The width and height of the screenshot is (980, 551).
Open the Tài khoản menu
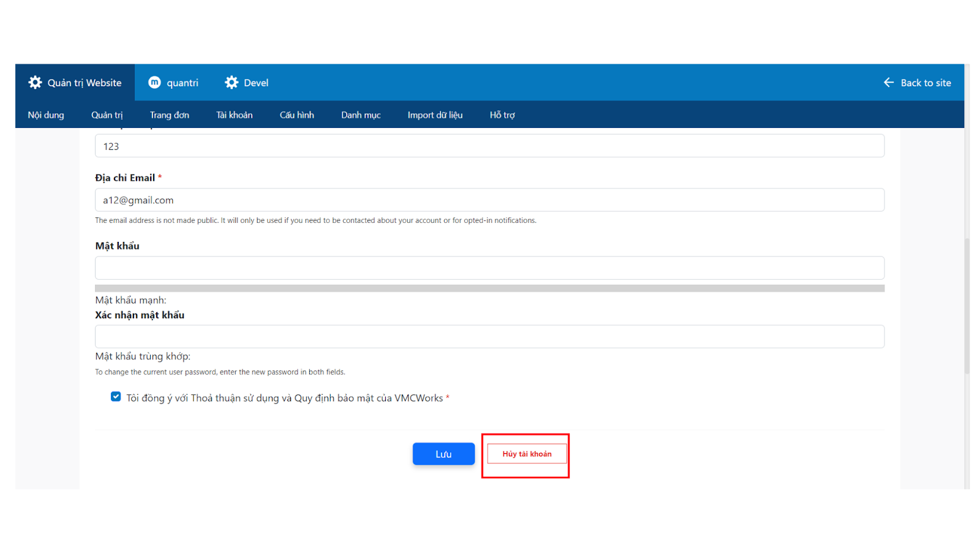click(x=235, y=115)
